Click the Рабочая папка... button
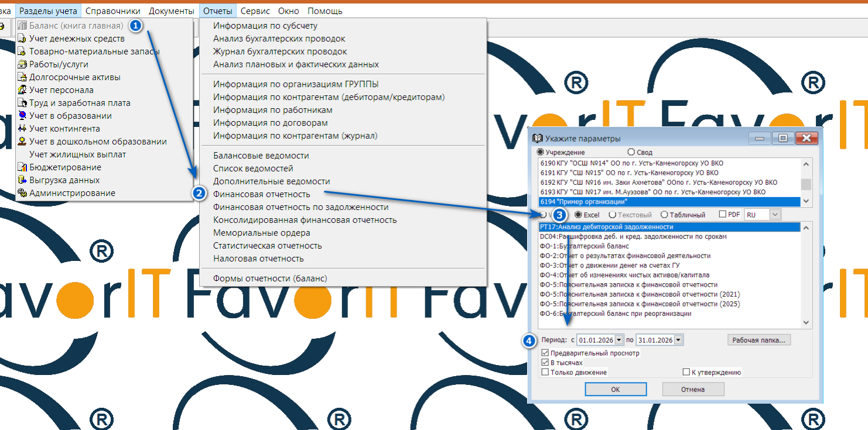The image size is (868, 430). tap(759, 340)
